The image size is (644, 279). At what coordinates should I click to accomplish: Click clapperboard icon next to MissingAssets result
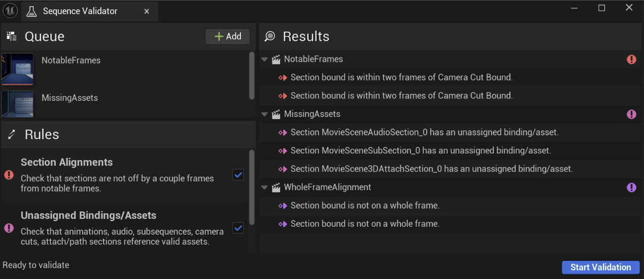(x=276, y=114)
